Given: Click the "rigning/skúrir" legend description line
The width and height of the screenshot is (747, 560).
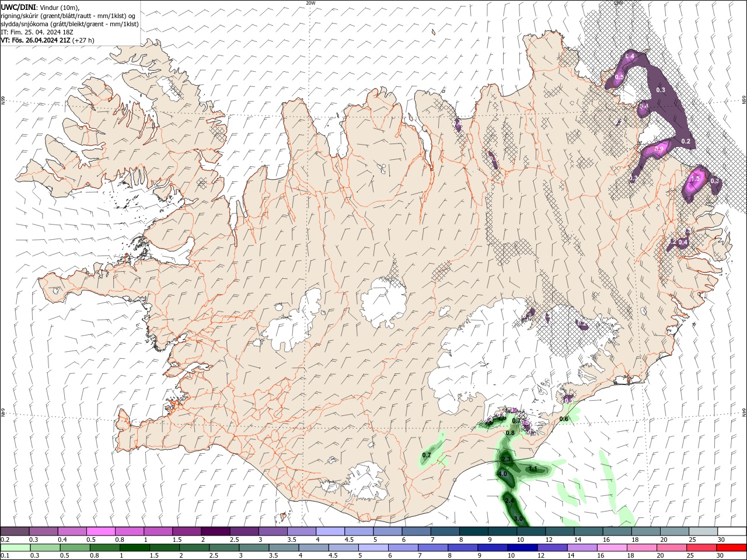Looking at the screenshot, I should (x=69, y=16).
